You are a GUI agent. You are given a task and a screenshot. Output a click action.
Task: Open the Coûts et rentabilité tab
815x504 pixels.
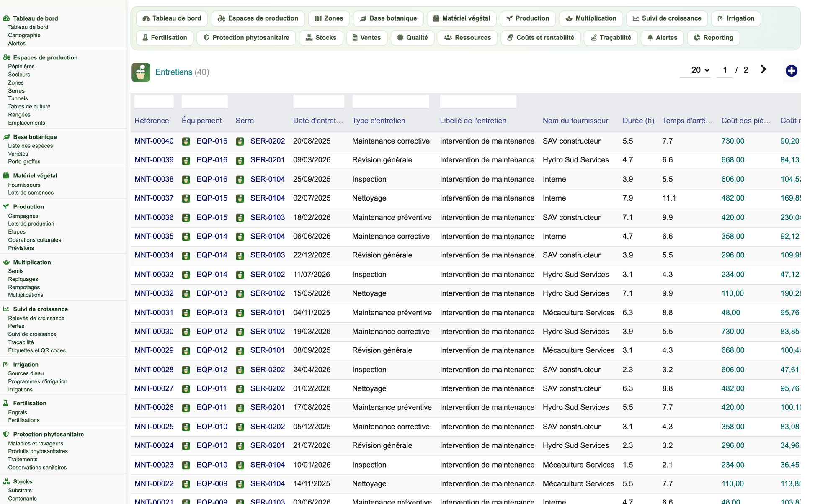(x=541, y=38)
